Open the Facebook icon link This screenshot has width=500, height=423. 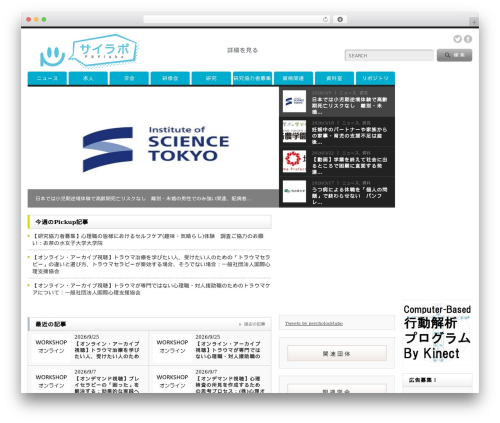pos(468,39)
